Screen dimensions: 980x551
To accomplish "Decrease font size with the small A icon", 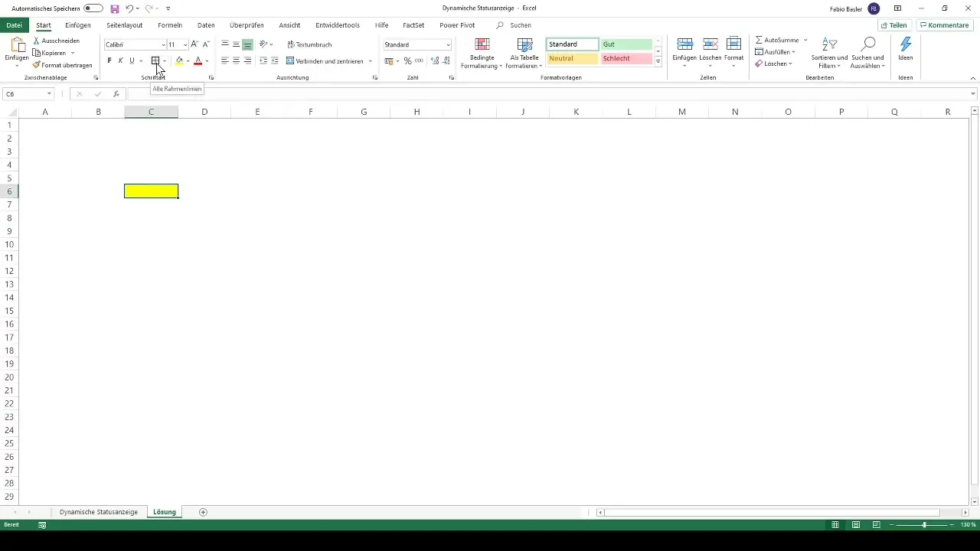I will [205, 44].
